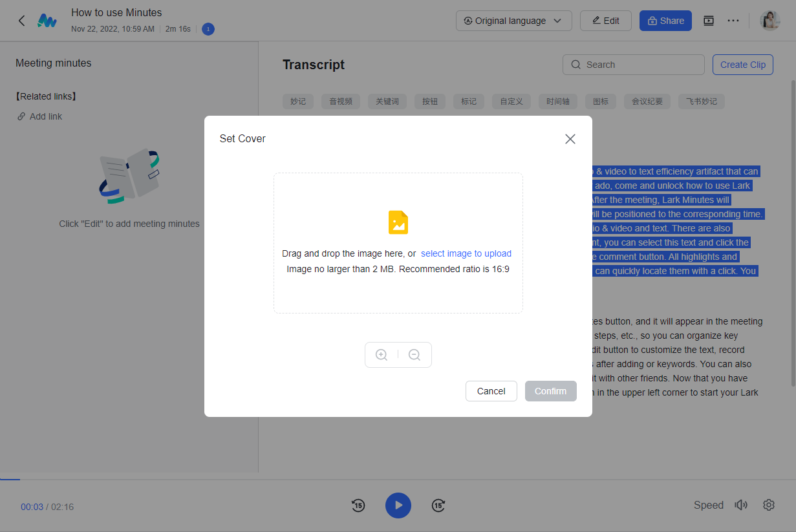The height and width of the screenshot is (532, 796).
Task: Mute the volume speaker icon
Action: [741, 505]
